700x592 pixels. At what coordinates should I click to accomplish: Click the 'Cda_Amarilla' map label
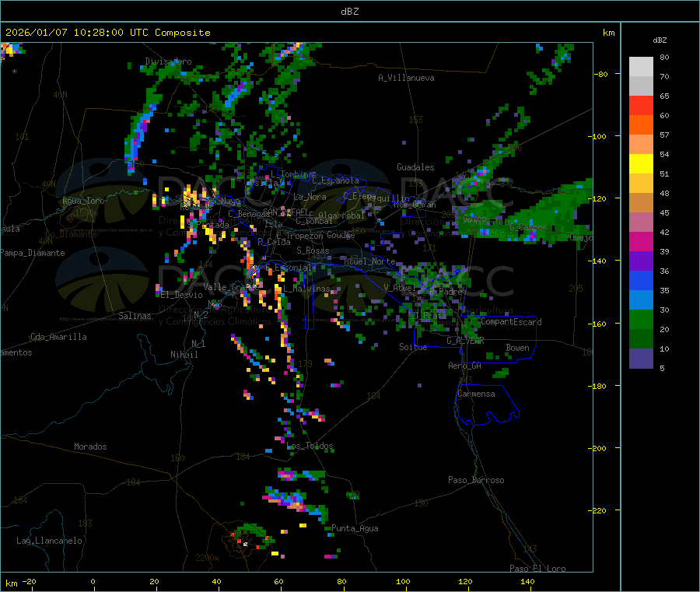[x=58, y=337]
